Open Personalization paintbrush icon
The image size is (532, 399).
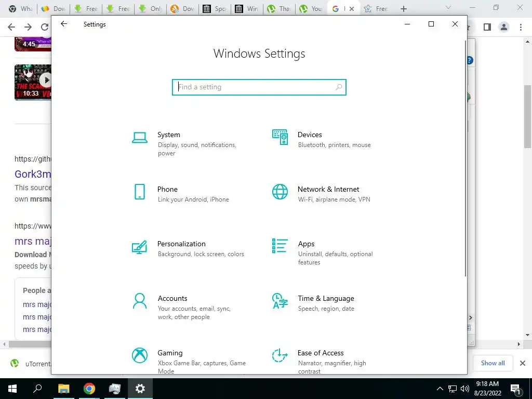(x=139, y=247)
